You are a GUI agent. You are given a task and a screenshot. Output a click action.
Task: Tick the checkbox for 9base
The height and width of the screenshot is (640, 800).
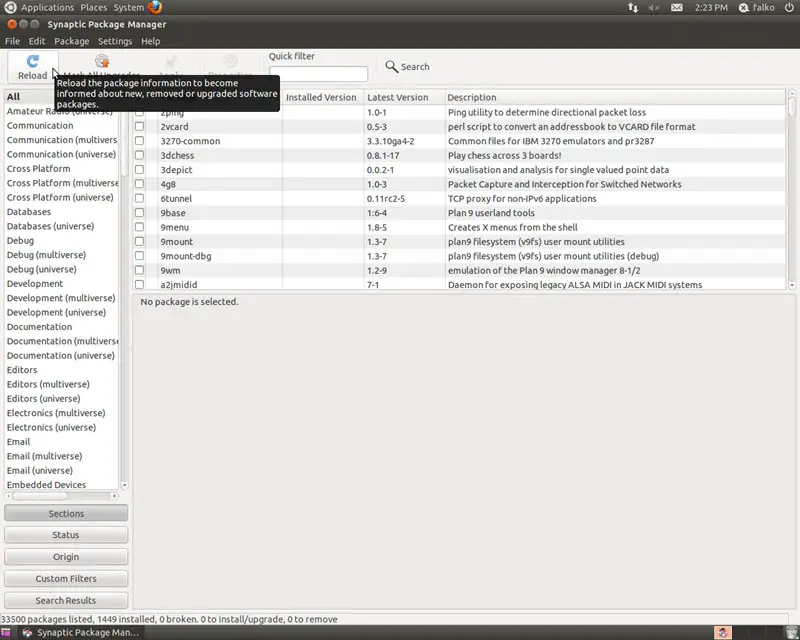click(x=139, y=213)
